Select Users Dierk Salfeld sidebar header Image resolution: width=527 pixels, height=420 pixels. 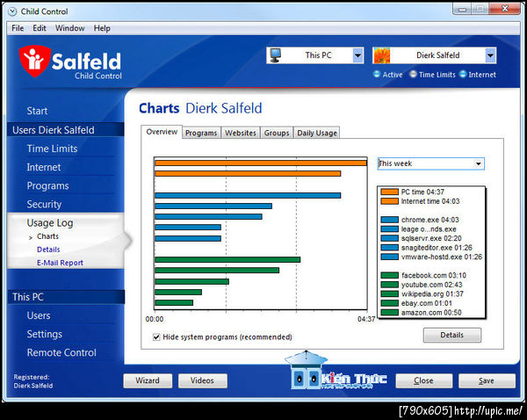click(66, 130)
